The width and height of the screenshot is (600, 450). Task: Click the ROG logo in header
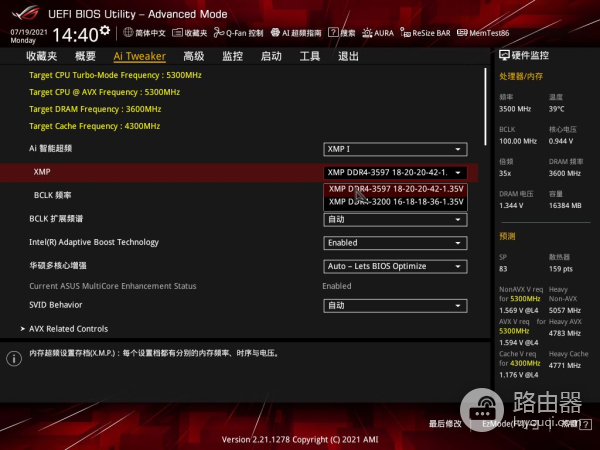coord(26,13)
